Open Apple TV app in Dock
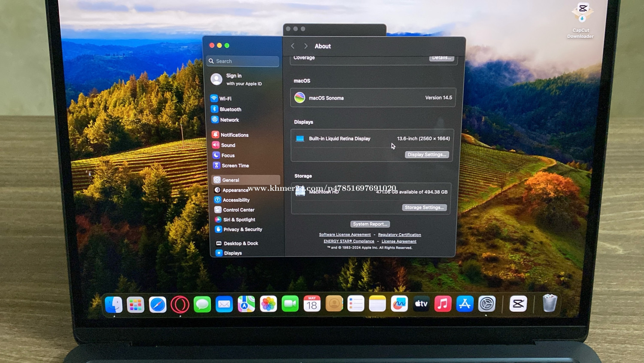 (421, 304)
